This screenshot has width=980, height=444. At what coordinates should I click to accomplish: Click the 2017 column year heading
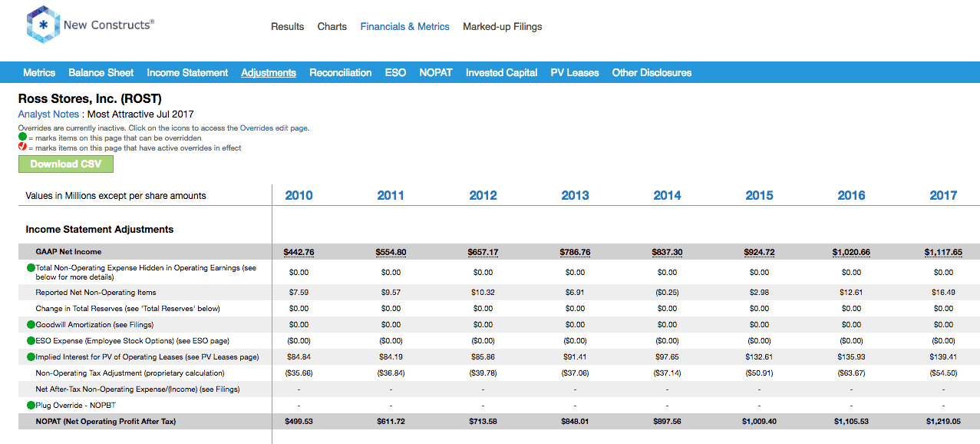click(943, 195)
